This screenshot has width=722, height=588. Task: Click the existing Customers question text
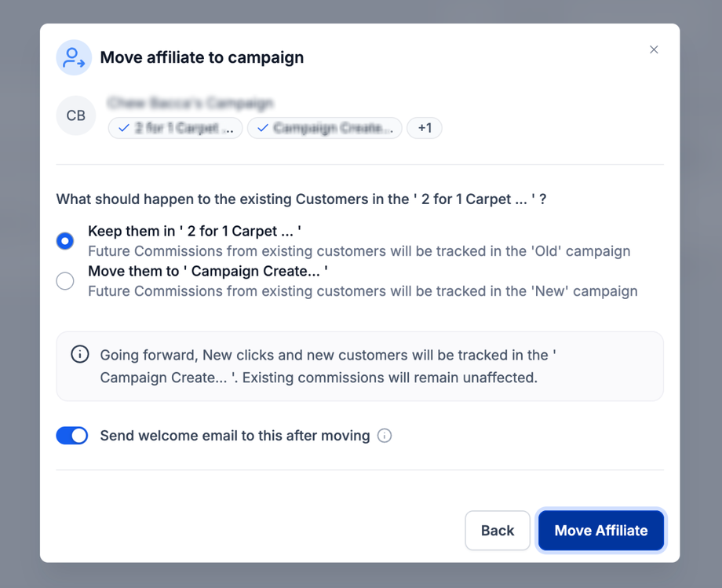coord(301,199)
